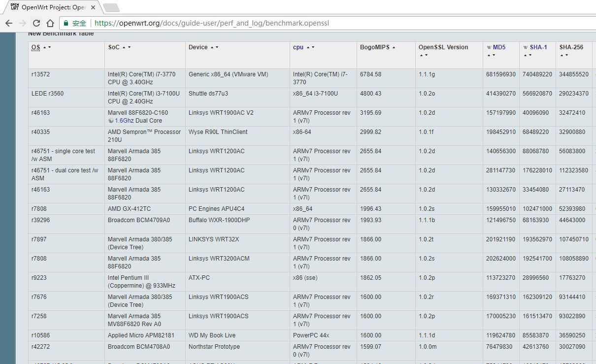Sort OpenSSL Version column descending

coord(426,55)
